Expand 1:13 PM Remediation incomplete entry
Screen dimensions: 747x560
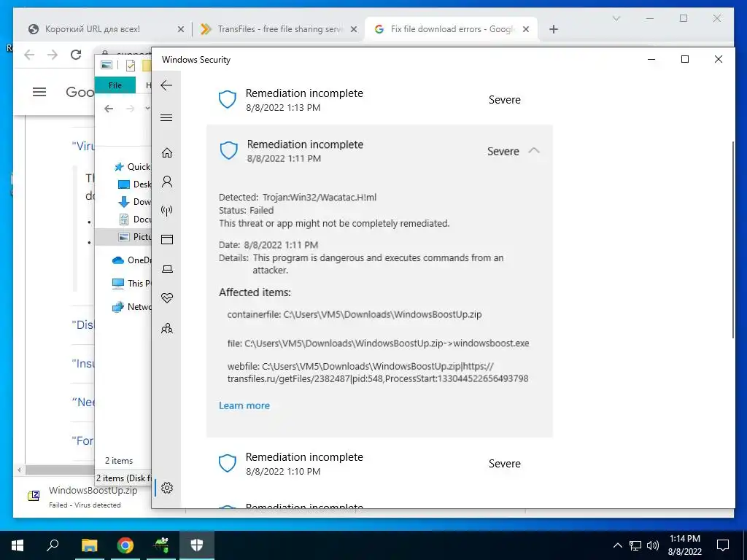click(379, 99)
